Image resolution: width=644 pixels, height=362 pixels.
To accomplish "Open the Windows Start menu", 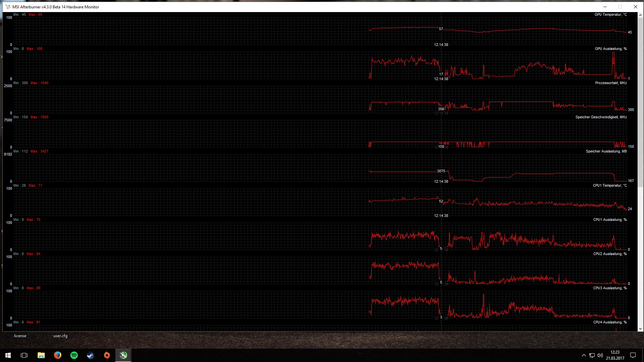I will [x=8, y=355].
